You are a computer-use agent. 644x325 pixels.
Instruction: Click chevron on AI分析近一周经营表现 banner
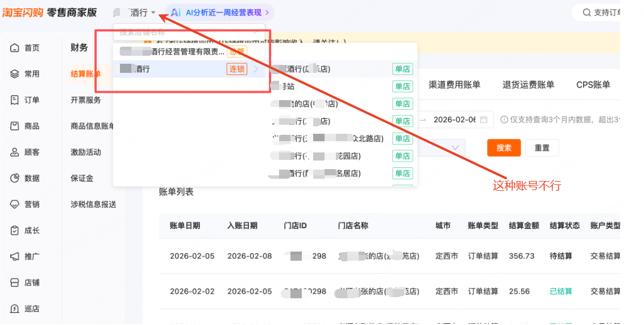[x=267, y=13]
